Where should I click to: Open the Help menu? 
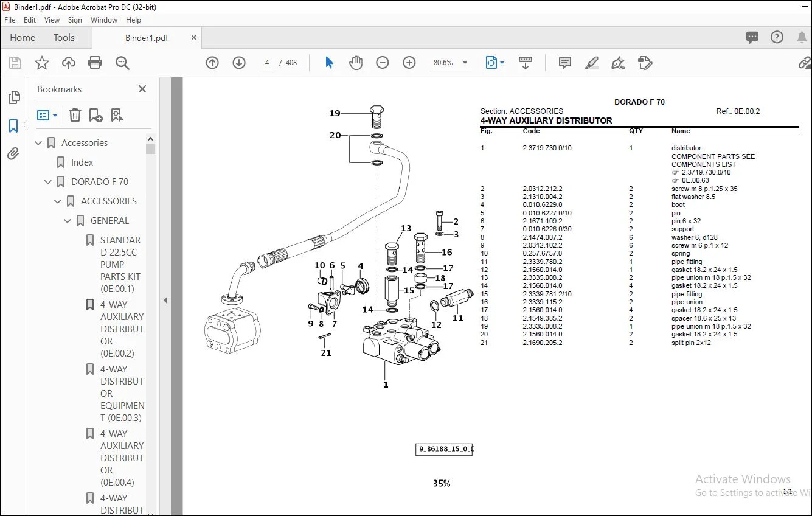point(133,20)
